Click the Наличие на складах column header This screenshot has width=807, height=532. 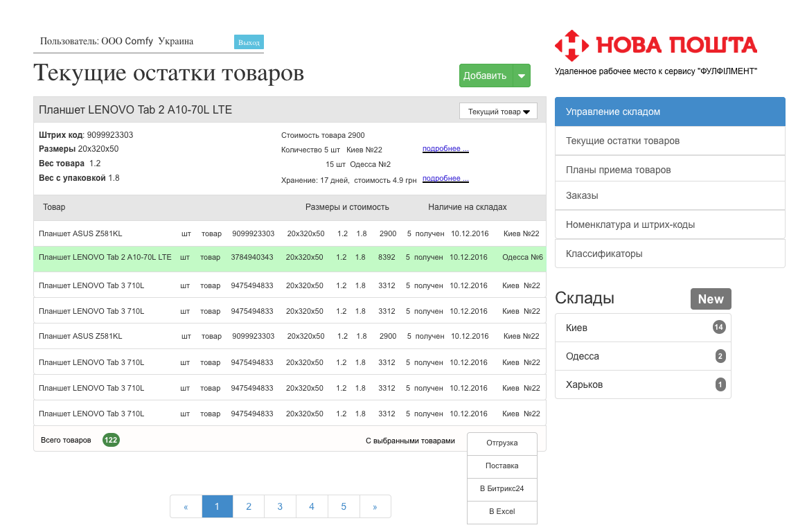[468, 207]
